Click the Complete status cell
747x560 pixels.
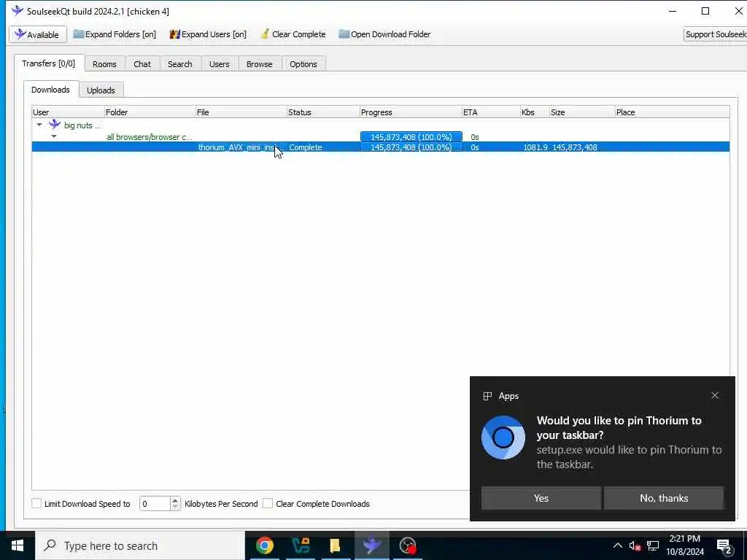pos(306,147)
